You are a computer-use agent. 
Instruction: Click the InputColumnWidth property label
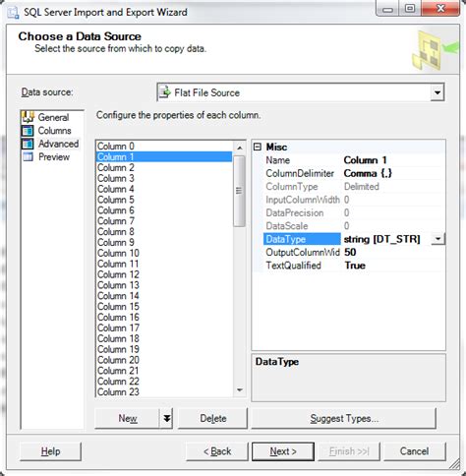pyautogui.click(x=303, y=200)
